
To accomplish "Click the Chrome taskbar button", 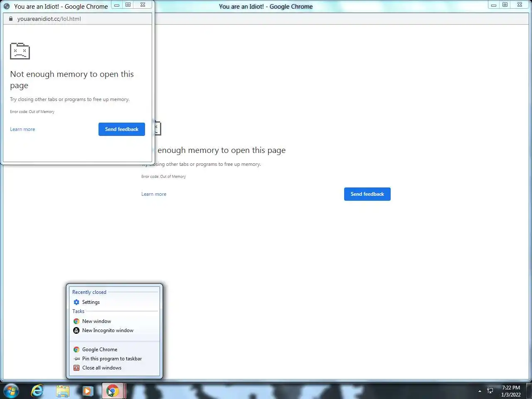I will 113,391.
